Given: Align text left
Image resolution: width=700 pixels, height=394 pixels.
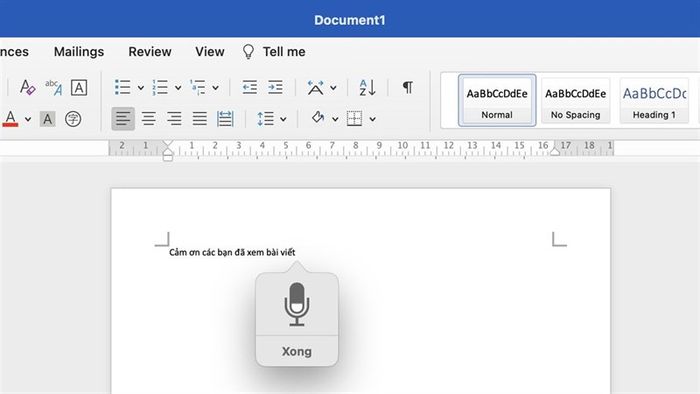Looking at the screenshot, I should pyautogui.click(x=123, y=119).
